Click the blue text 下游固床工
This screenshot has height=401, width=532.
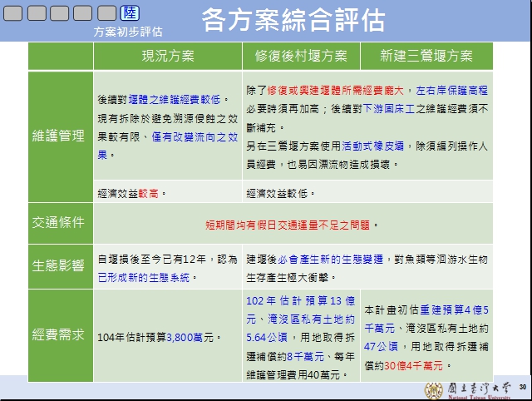389,109
